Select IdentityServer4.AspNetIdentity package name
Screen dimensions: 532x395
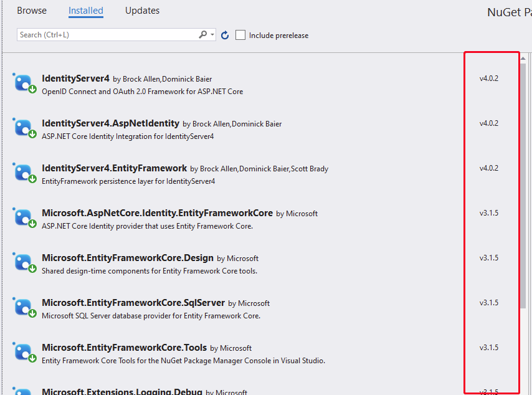(110, 123)
